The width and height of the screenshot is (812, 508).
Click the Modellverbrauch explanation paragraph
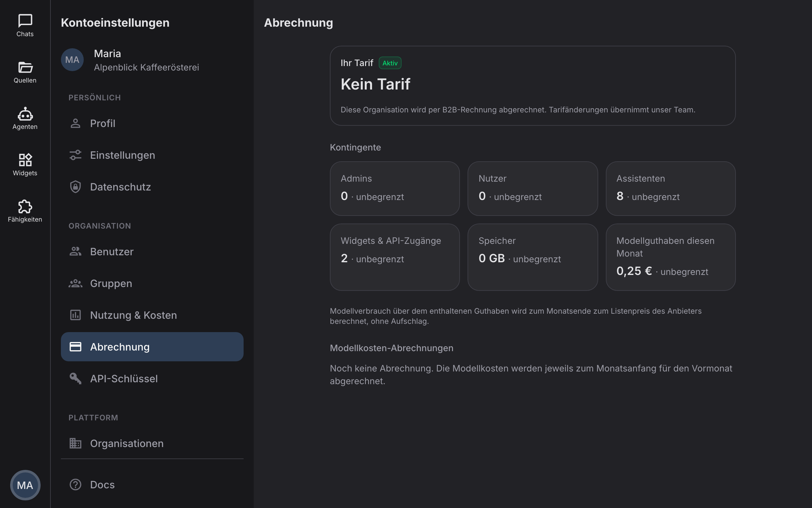click(515, 316)
